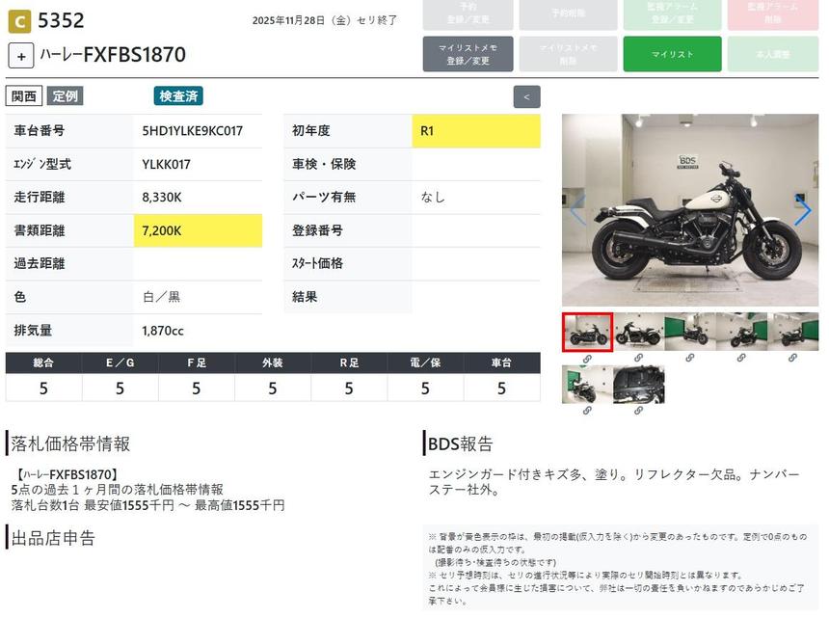This screenshot has height=644, width=829.
Task: Select the second side-view thumbnail
Action: [639, 332]
